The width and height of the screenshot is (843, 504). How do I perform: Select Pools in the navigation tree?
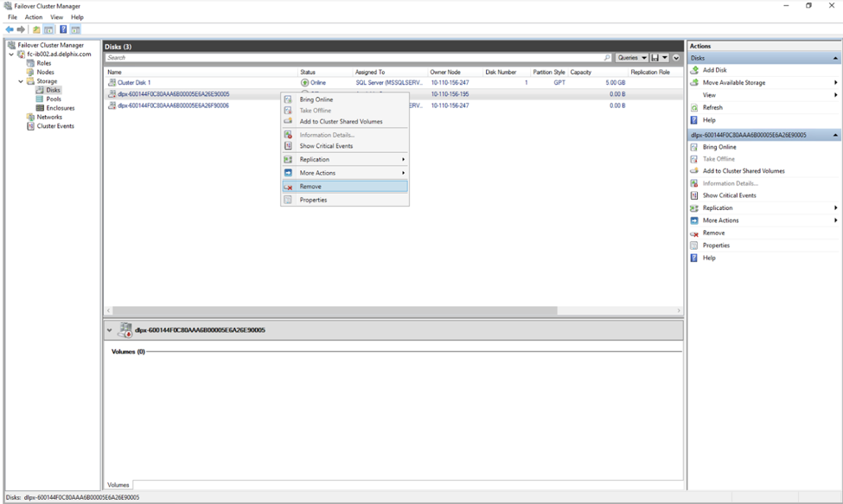[54, 99]
